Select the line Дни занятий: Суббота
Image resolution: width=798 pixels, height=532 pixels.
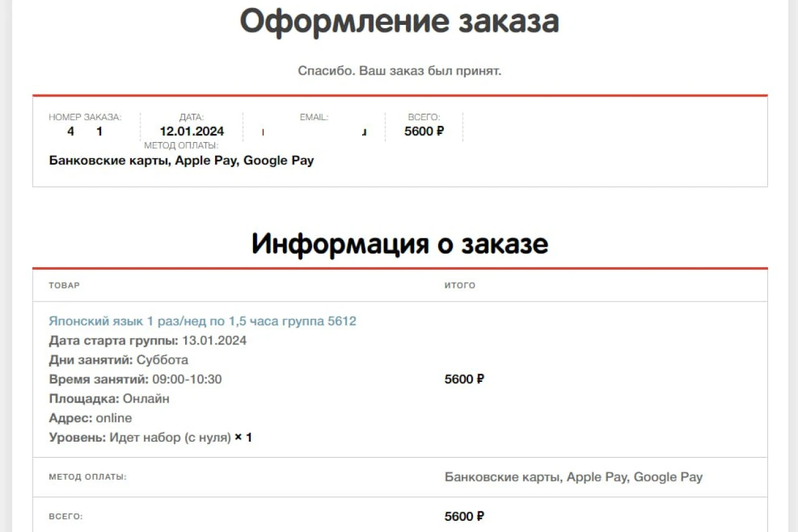(x=118, y=360)
